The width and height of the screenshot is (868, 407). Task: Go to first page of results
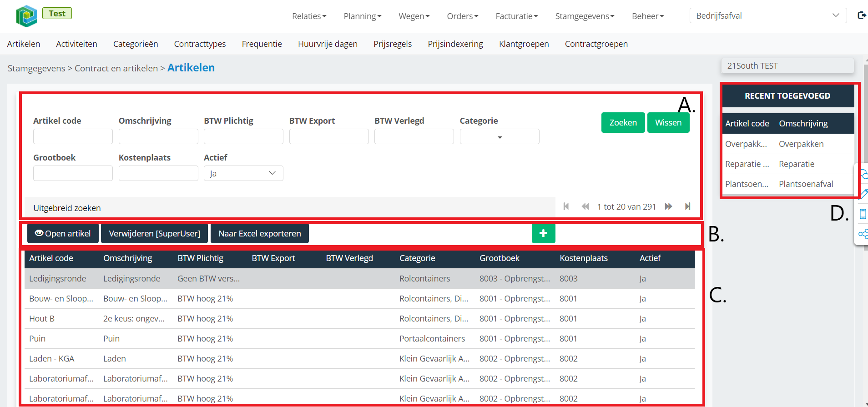click(566, 206)
